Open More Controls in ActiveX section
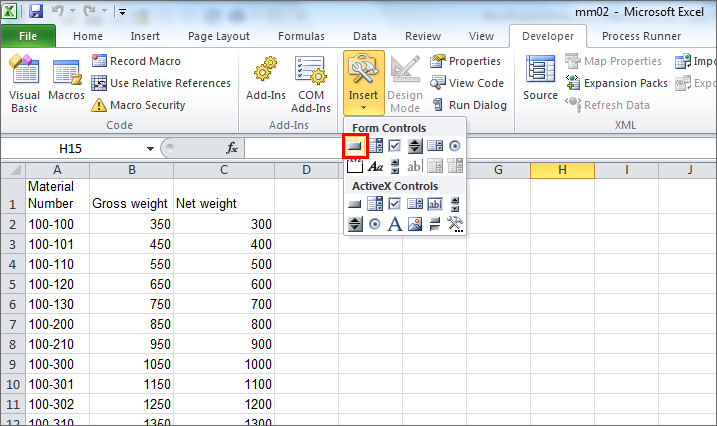 (455, 224)
